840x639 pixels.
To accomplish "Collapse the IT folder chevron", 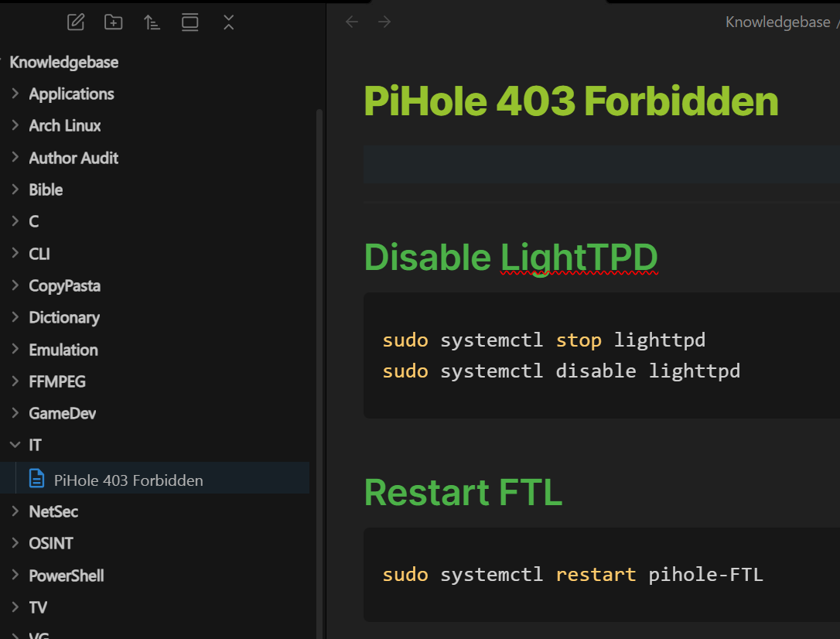I will click(x=15, y=445).
